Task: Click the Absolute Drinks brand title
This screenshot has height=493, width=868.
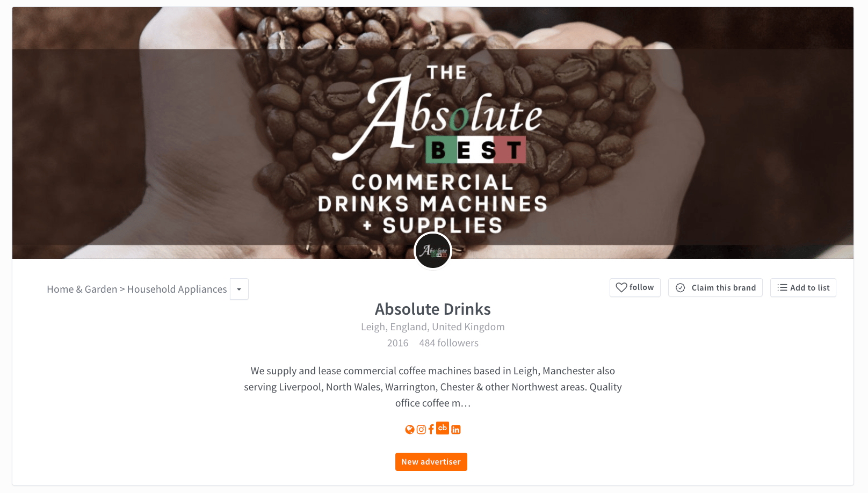Action: tap(433, 309)
